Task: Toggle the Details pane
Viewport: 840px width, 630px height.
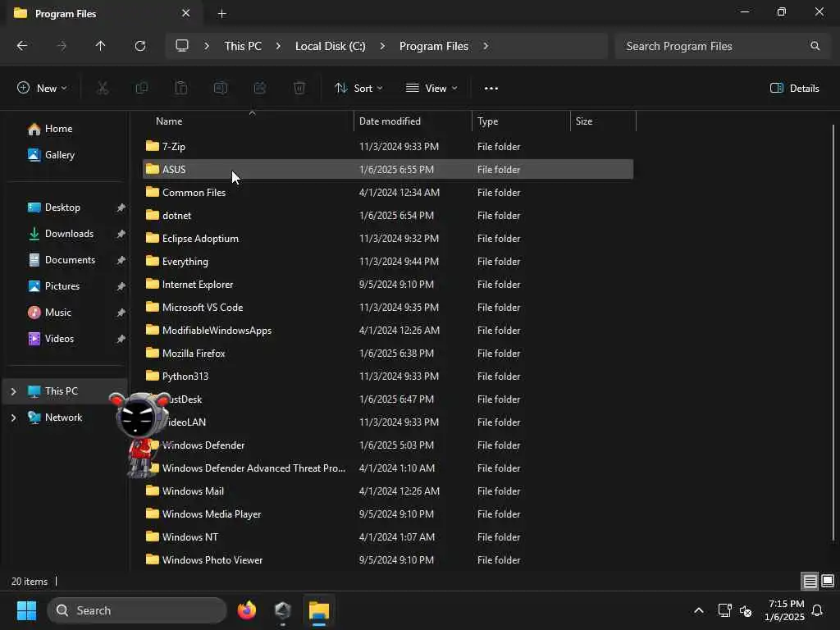Action: coord(794,89)
